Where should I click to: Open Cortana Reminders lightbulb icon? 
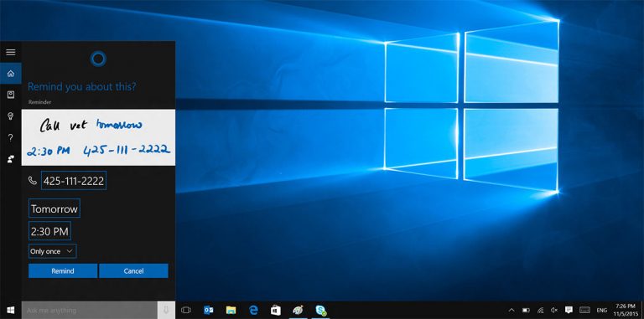11,116
